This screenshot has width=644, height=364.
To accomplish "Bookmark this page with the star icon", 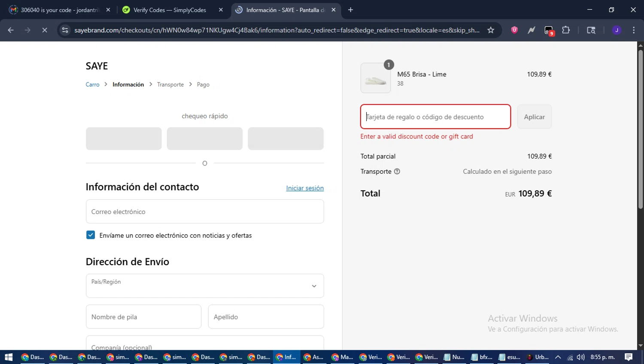I will tap(491, 30).
